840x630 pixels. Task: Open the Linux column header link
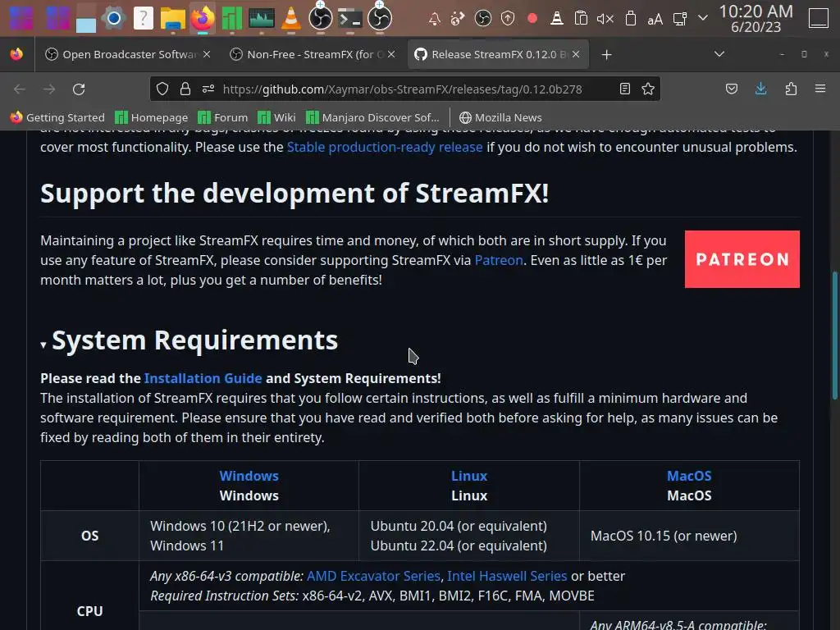click(x=469, y=476)
